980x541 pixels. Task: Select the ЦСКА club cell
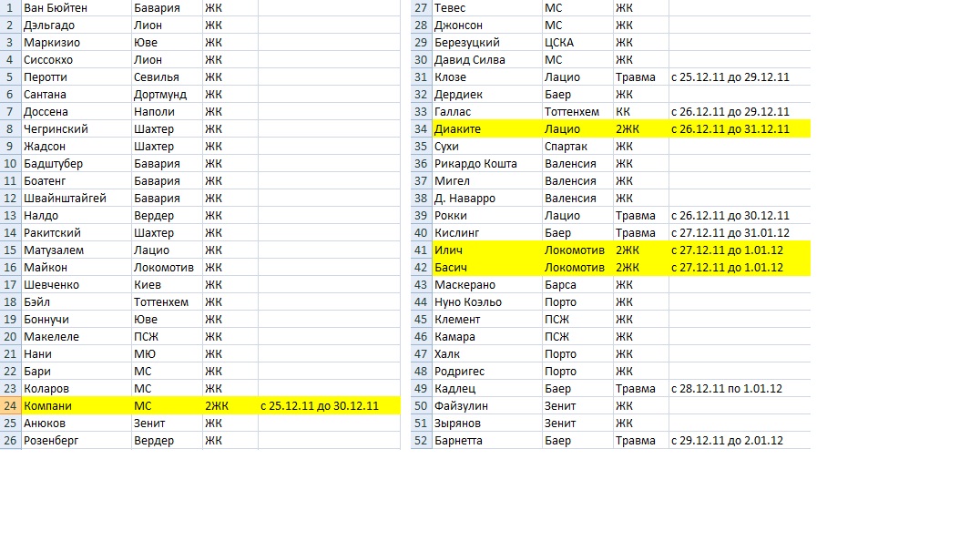tap(577, 43)
